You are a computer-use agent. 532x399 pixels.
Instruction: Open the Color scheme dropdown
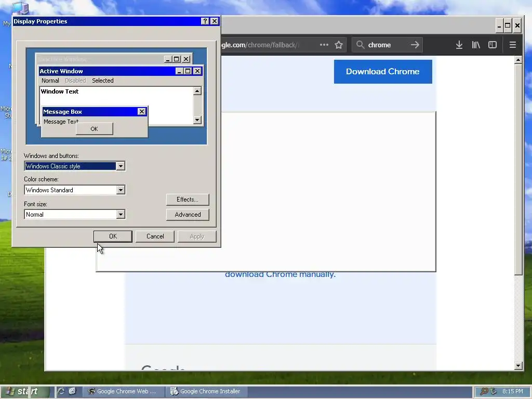pyautogui.click(x=121, y=190)
